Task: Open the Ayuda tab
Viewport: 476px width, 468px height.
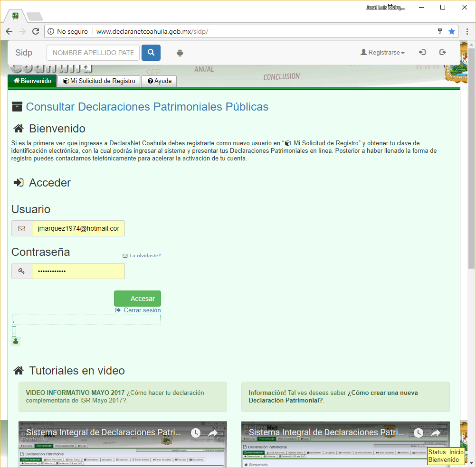Action: point(160,81)
